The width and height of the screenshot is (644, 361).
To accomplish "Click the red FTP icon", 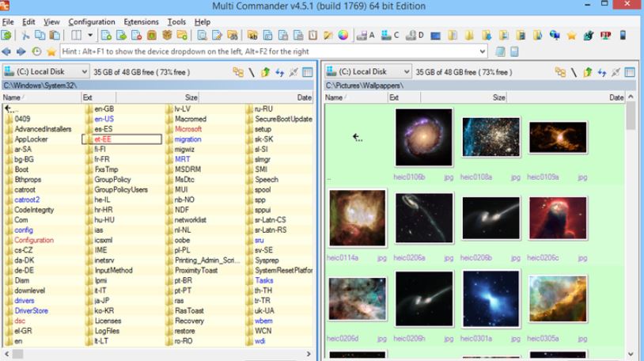I will [x=605, y=36].
